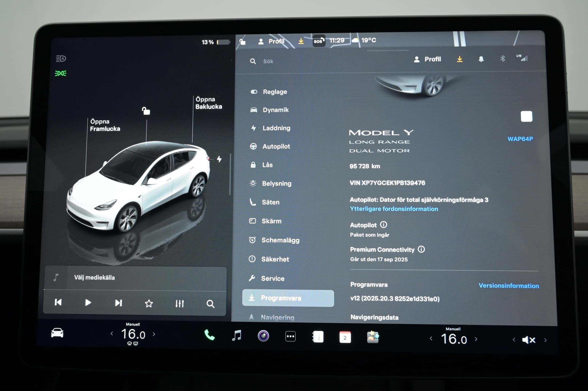Image resolution: width=588 pixels, height=391 pixels.
Task: Raise driver temperature with right arrow
Action: pyautogui.click(x=154, y=334)
